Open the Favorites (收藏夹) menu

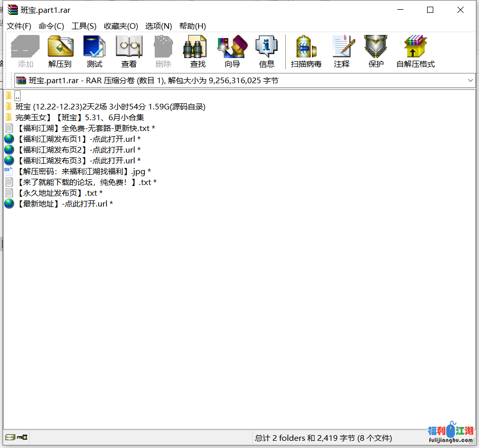coord(121,26)
